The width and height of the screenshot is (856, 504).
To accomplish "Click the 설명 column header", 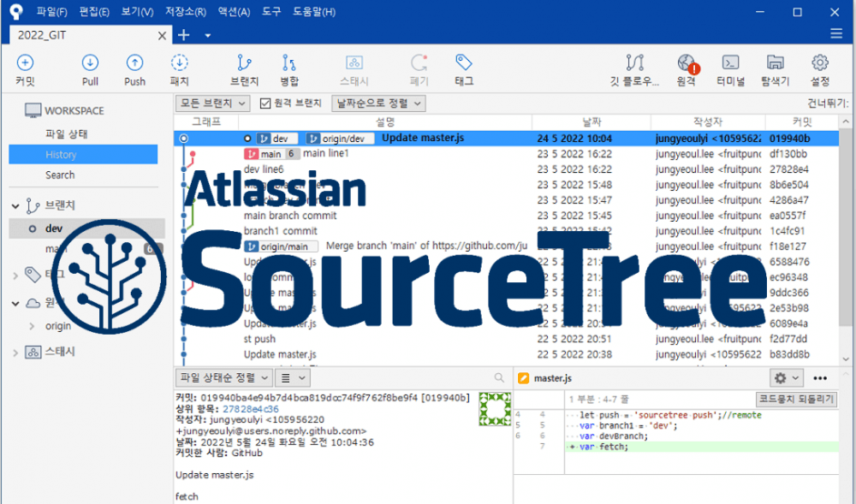I will pos(385,122).
